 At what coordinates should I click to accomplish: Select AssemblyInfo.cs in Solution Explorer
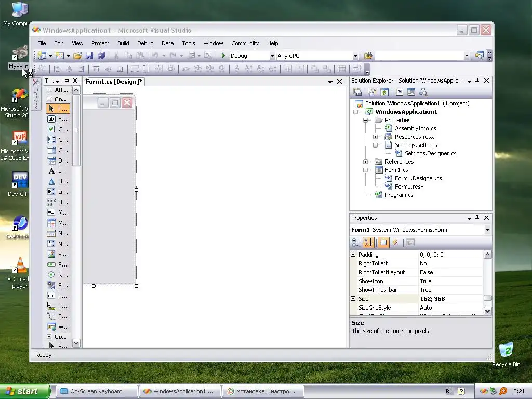click(x=415, y=128)
